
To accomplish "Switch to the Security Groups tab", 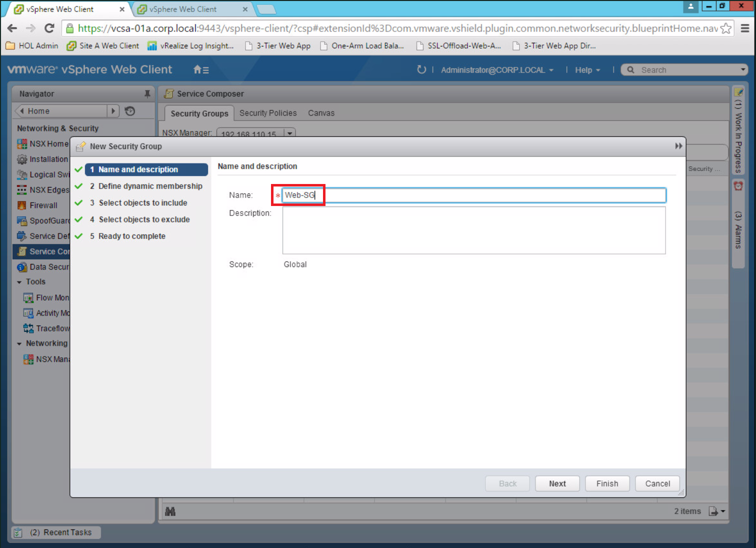I will pyautogui.click(x=199, y=113).
